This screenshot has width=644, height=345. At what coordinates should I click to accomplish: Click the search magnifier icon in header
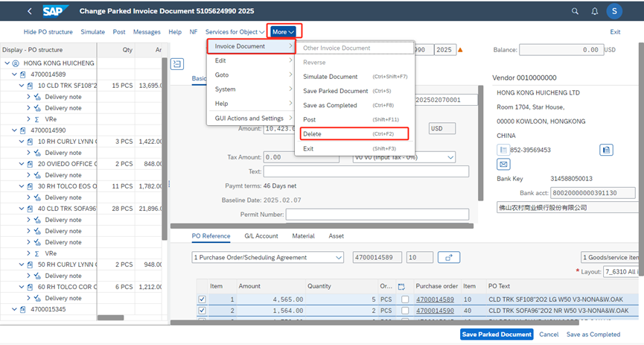575,11
